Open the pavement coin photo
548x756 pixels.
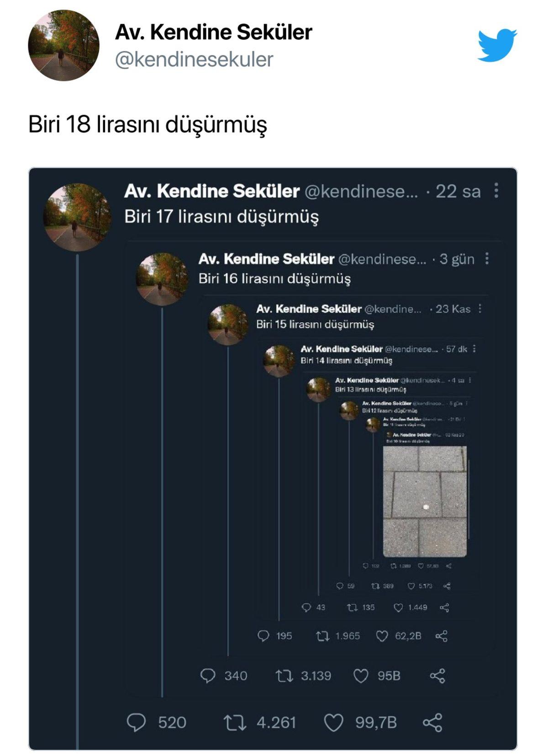(425, 501)
